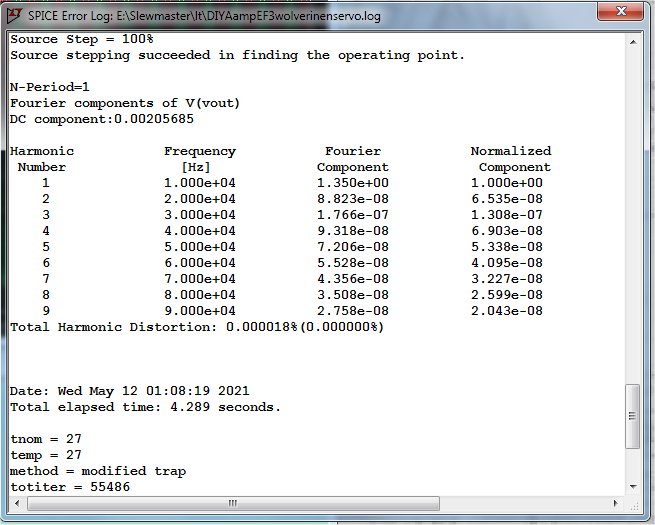Click the 'Source Step = 100%' line

(x=82, y=39)
